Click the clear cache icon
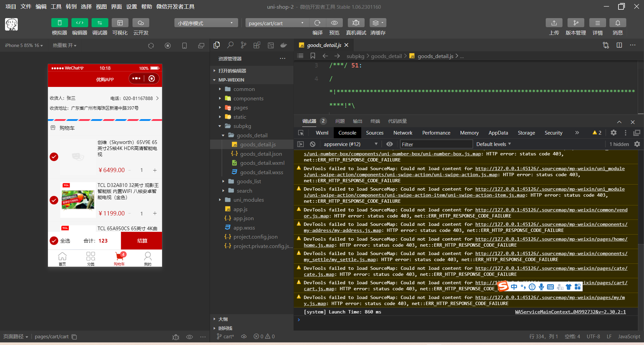This screenshot has height=345, width=644. [378, 23]
